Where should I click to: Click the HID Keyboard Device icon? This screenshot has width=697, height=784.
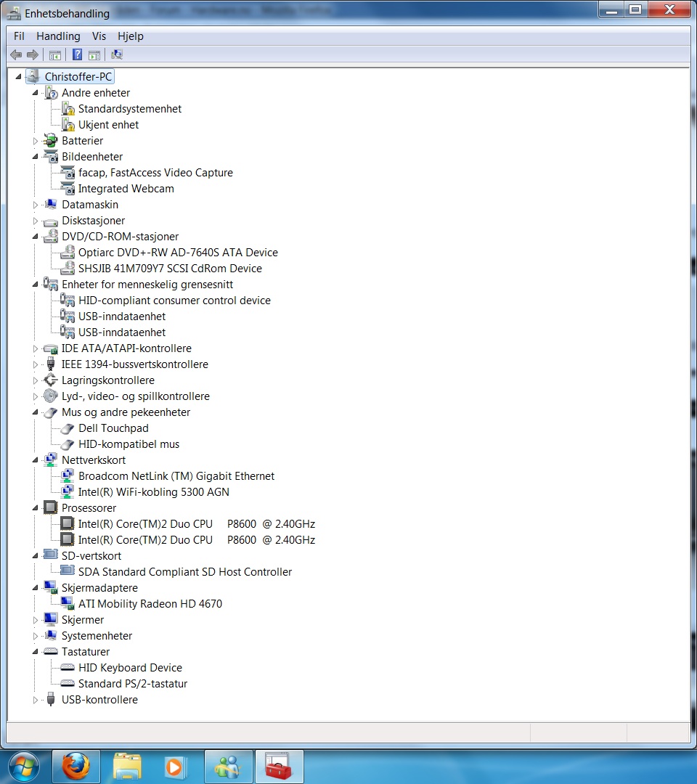68,668
